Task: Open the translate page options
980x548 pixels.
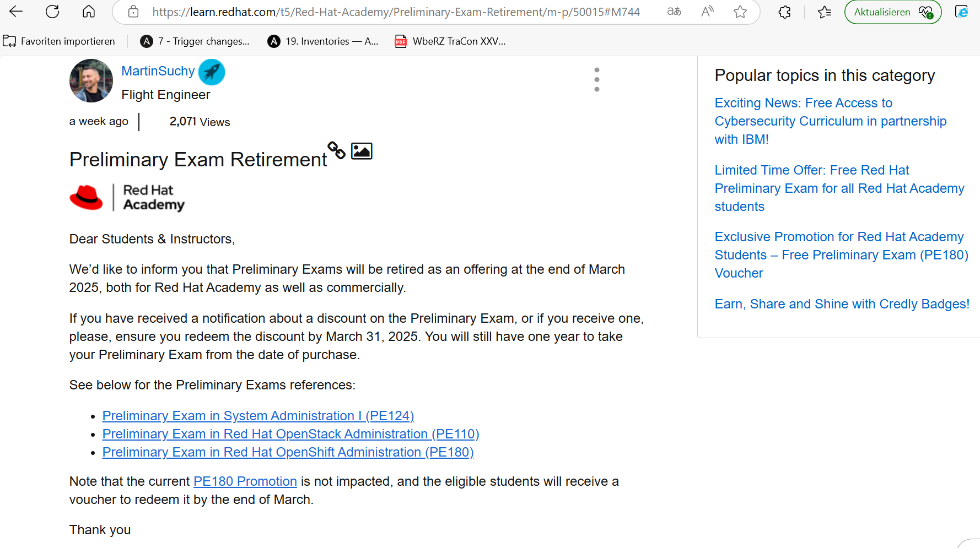Action: tap(674, 12)
